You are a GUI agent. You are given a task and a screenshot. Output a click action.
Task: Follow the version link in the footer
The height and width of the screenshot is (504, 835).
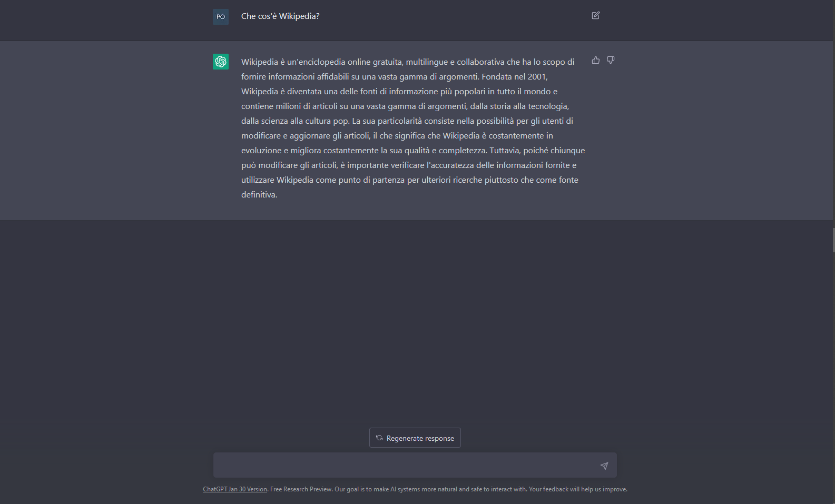click(x=234, y=489)
